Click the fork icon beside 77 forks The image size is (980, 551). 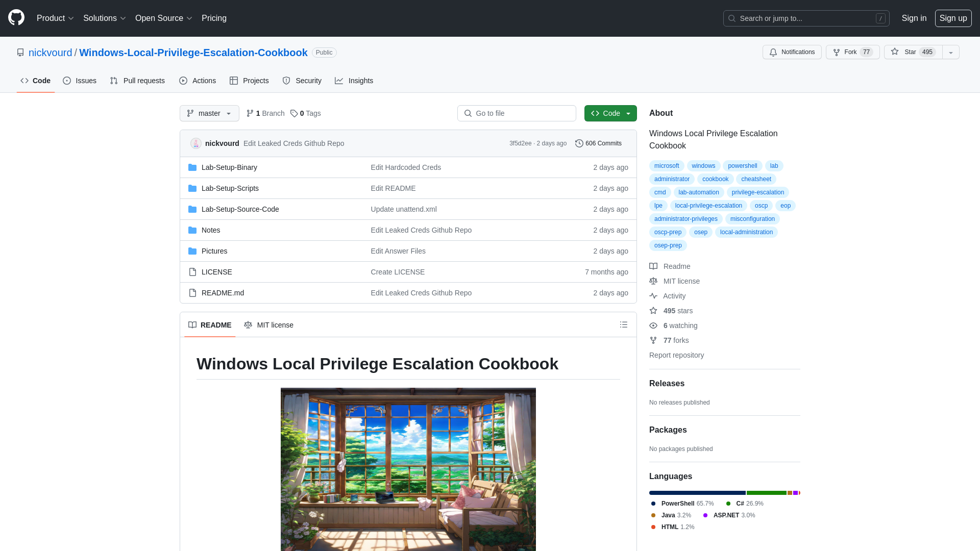[x=653, y=340]
